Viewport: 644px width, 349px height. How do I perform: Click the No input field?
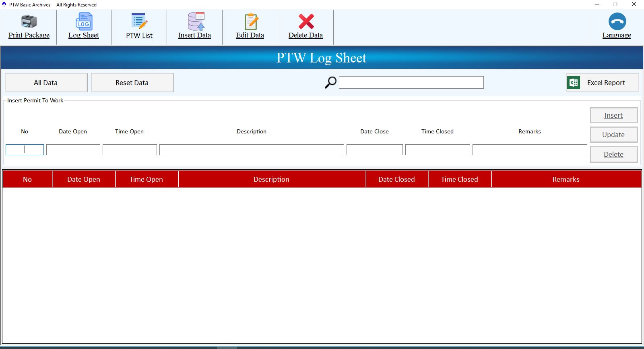click(x=25, y=150)
